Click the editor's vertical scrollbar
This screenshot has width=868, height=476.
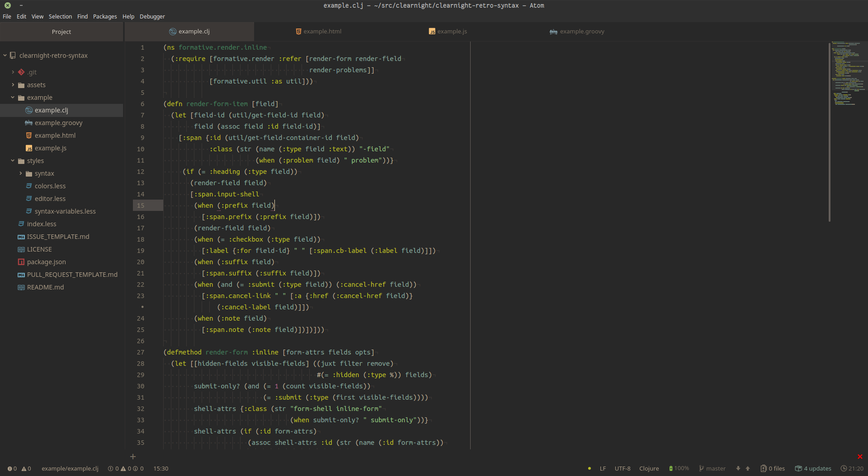829,132
